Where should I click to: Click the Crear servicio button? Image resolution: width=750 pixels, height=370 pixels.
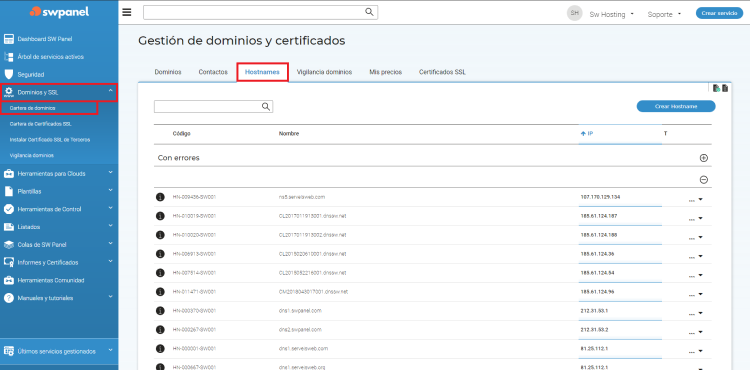(x=719, y=13)
